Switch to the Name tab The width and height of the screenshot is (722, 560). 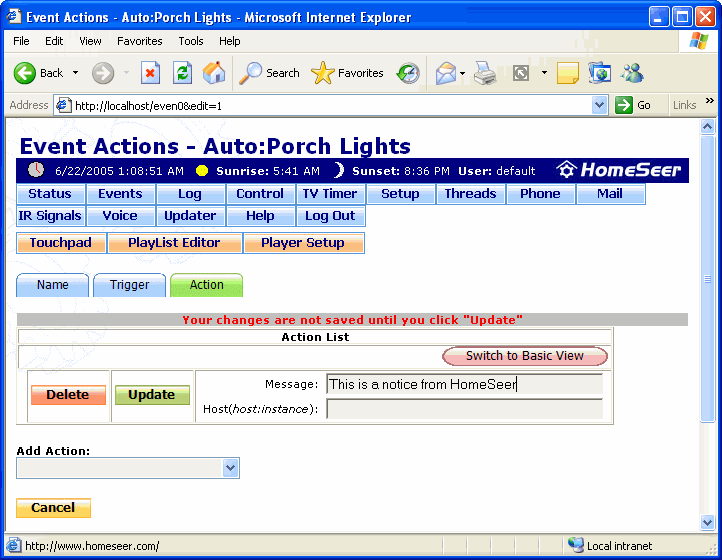pos(52,285)
